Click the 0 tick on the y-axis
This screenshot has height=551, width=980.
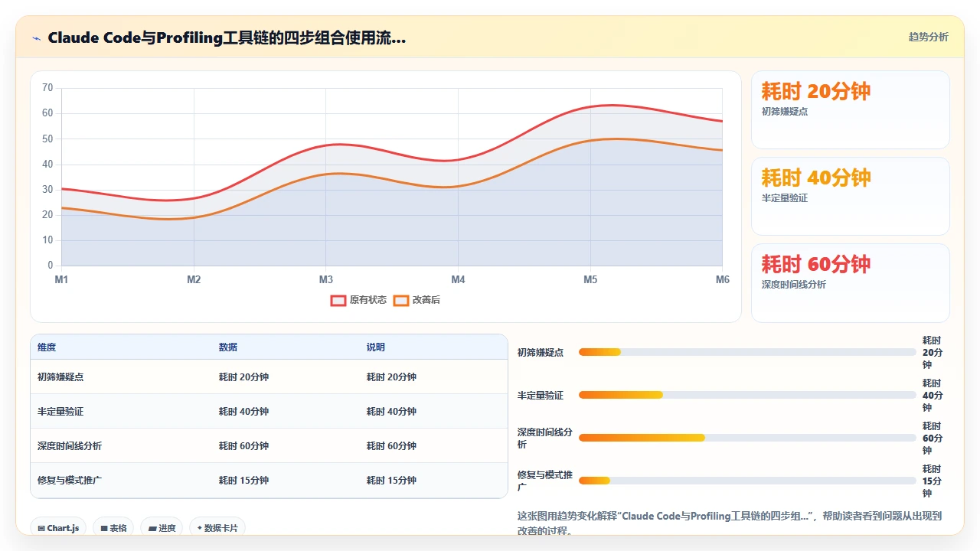[51, 266]
